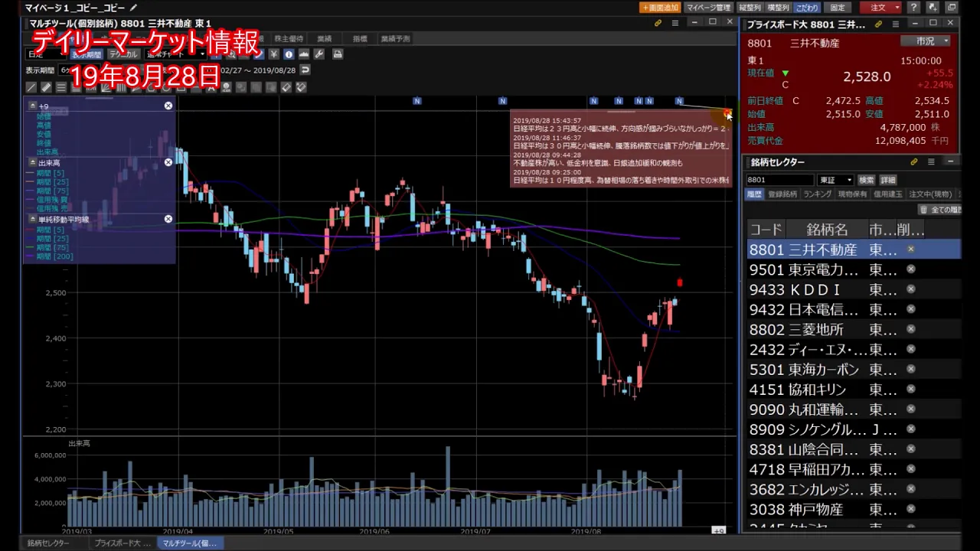The height and width of the screenshot is (551, 980).
Task: Click the pencil edit icon beside page name
Action: click(133, 8)
